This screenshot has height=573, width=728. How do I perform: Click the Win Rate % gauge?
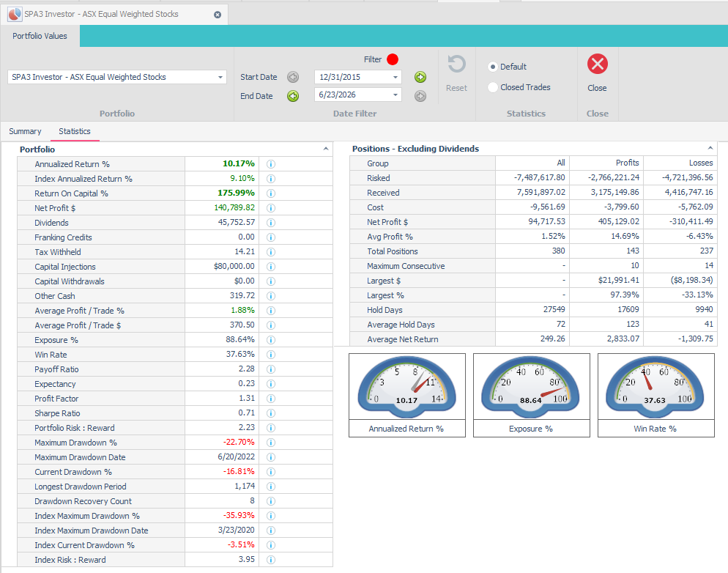point(656,387)
